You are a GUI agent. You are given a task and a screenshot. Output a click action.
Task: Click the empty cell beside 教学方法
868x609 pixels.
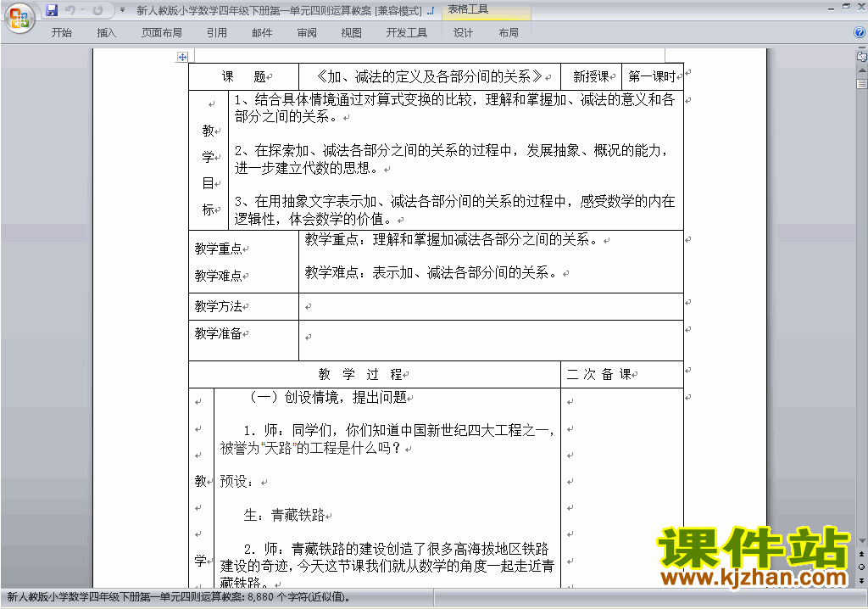click(x=491, y=306)
